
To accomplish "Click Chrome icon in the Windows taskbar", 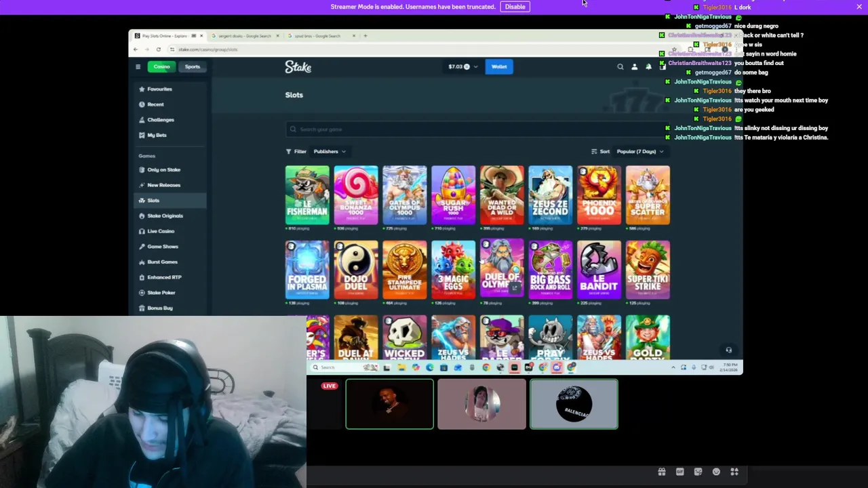I will coord(486,367).
